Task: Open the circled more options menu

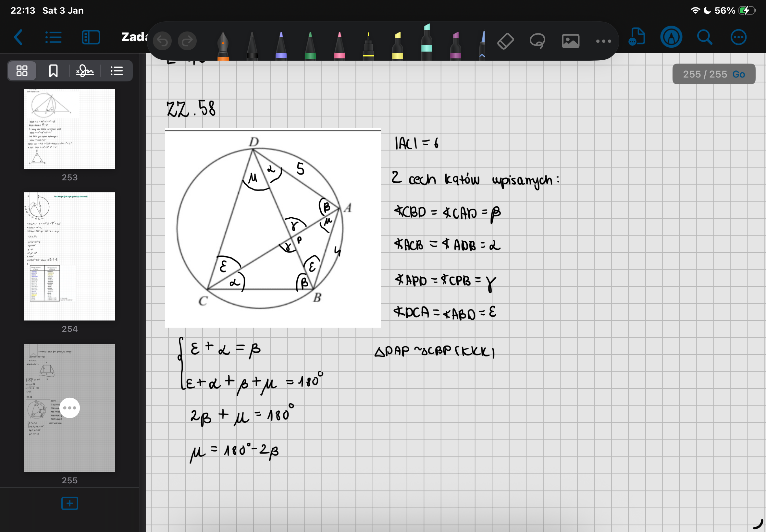Action: pyautogui.click(x=738, y=37)
